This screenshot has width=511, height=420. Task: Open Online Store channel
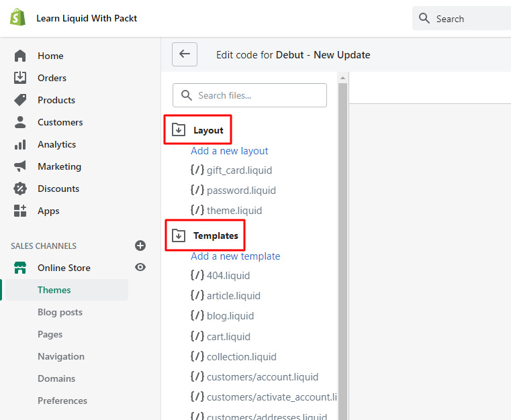coord(64,268)
